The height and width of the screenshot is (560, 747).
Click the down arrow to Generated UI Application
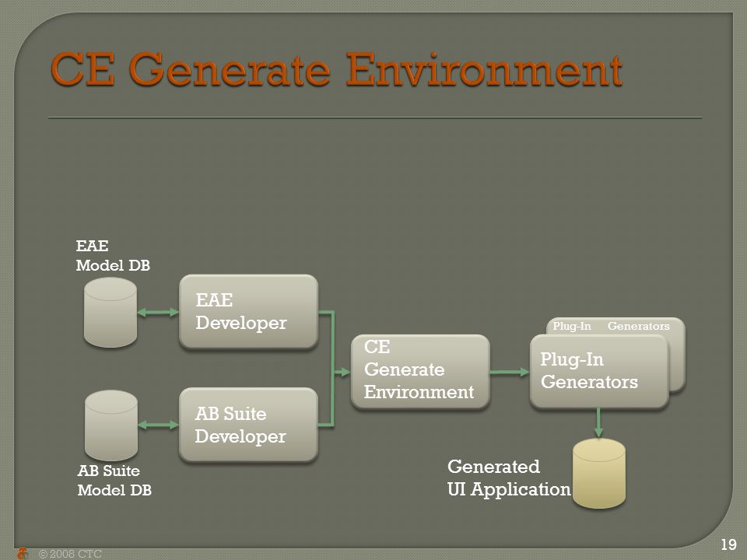599,423
